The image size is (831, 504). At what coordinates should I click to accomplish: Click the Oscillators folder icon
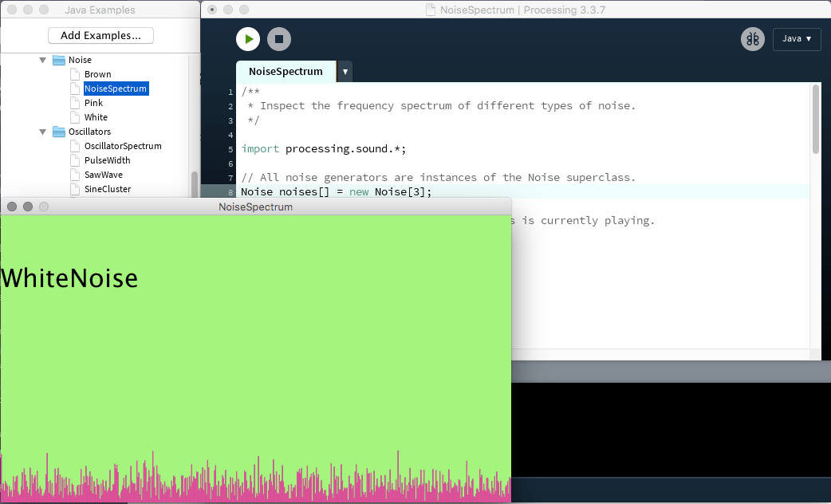(59, 132)
